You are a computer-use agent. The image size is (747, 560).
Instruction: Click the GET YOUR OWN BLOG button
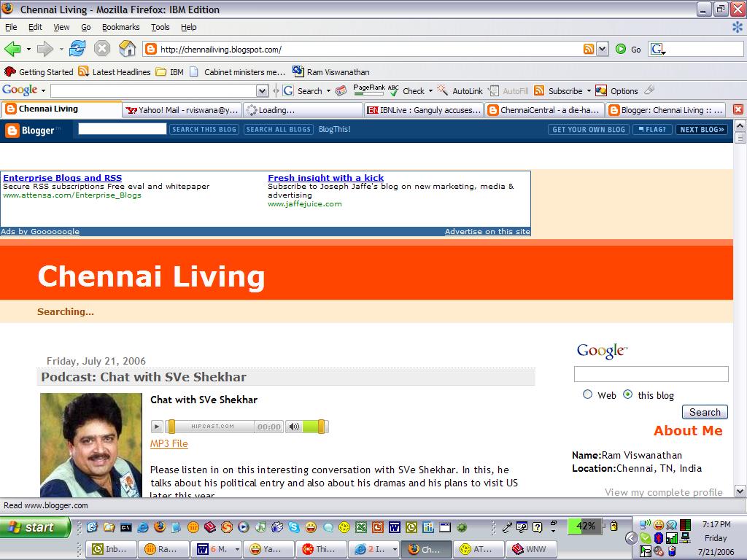point(589,130)
